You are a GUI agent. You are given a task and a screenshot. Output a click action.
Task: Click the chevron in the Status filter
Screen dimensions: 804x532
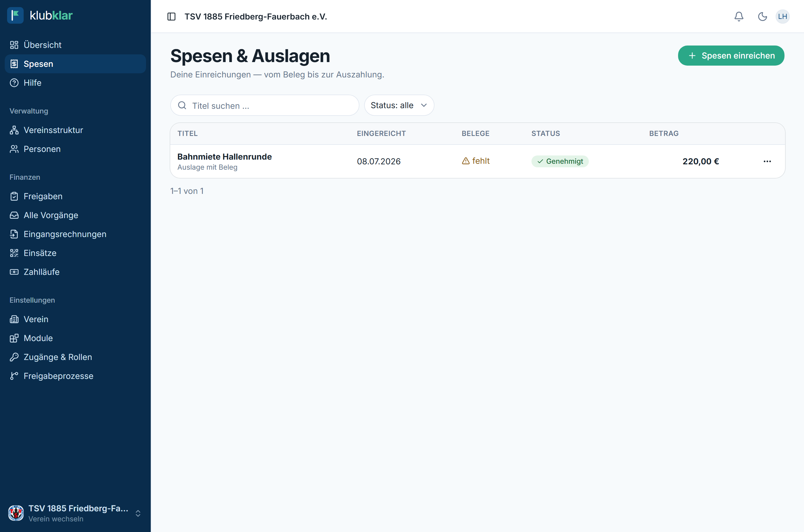tap(424, 105)
